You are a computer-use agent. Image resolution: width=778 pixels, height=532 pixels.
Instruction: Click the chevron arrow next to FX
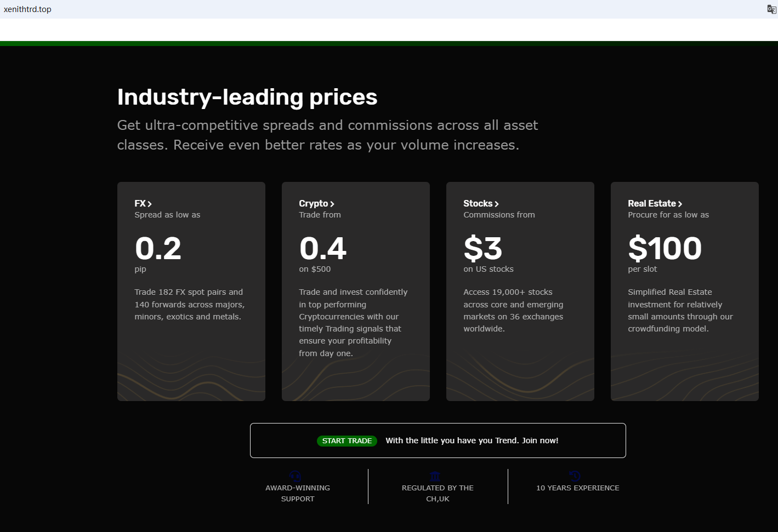150,204
